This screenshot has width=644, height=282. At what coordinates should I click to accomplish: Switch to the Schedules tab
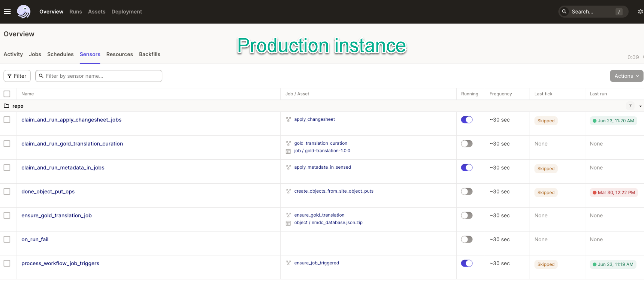(60, 54)
